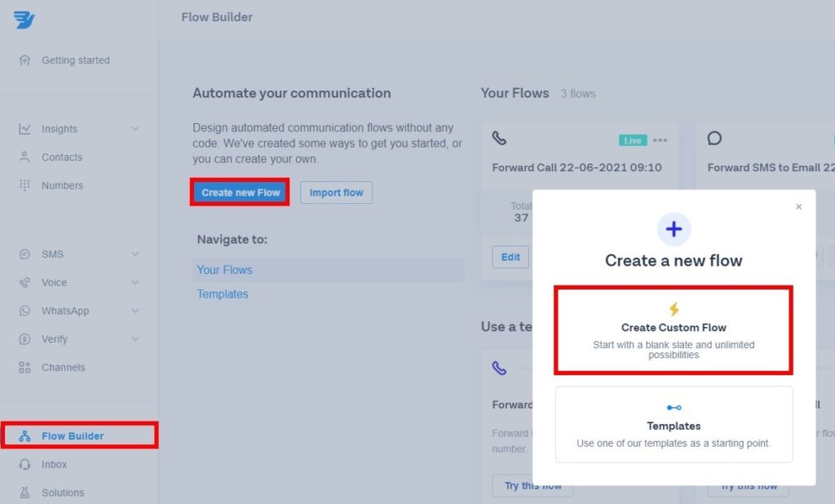Click Forward Call 22-06-2021 09:10 title
Viewport: 835px width, 504px height.
577,167
